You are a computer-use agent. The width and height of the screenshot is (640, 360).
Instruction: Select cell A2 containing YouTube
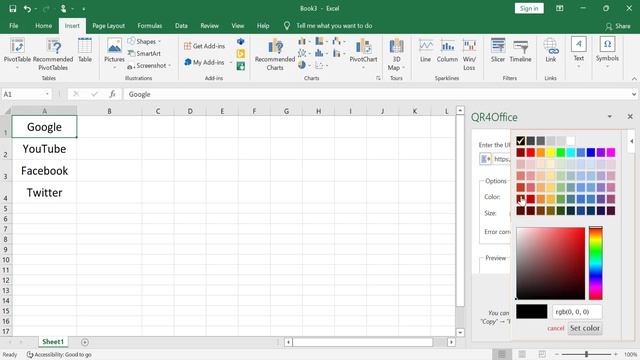pos(44,149)
